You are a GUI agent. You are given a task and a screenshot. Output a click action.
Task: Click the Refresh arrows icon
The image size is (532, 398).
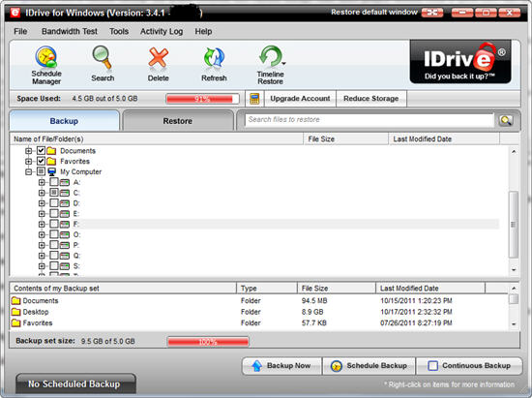click(214, 57)
